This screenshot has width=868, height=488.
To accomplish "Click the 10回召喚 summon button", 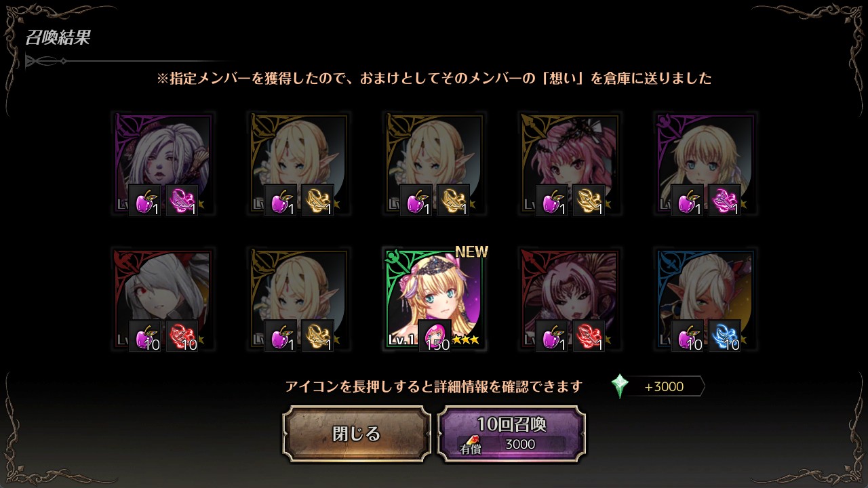I will click(x=511, y=434).
